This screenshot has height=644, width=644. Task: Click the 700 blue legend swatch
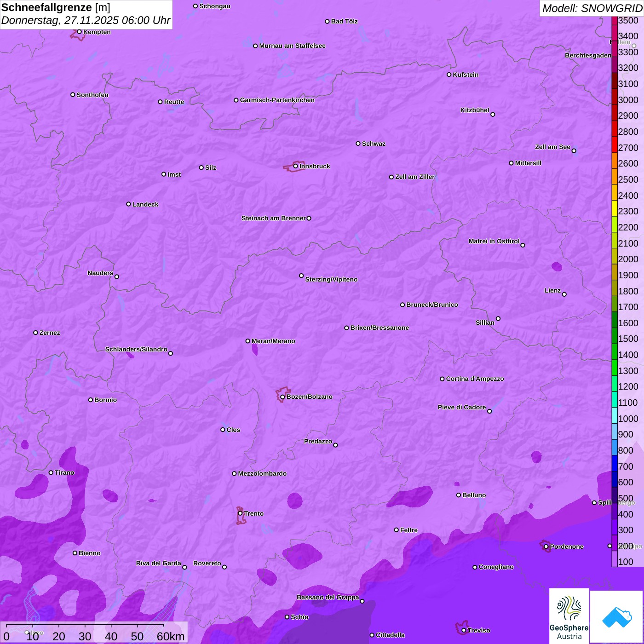point(615,463)
